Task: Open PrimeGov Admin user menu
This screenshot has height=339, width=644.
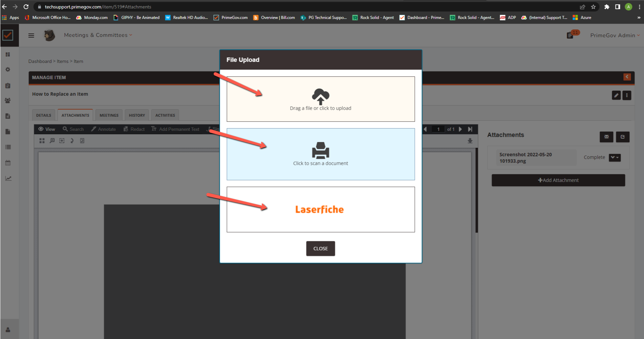Action: point(615,35)
